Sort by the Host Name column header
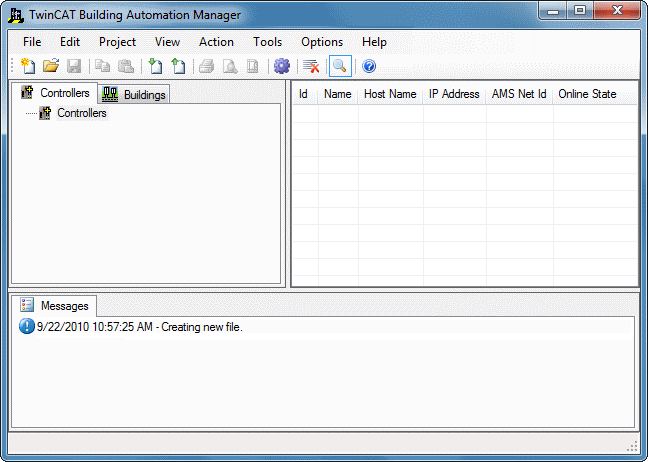648x462 pixels. point(390,94)
